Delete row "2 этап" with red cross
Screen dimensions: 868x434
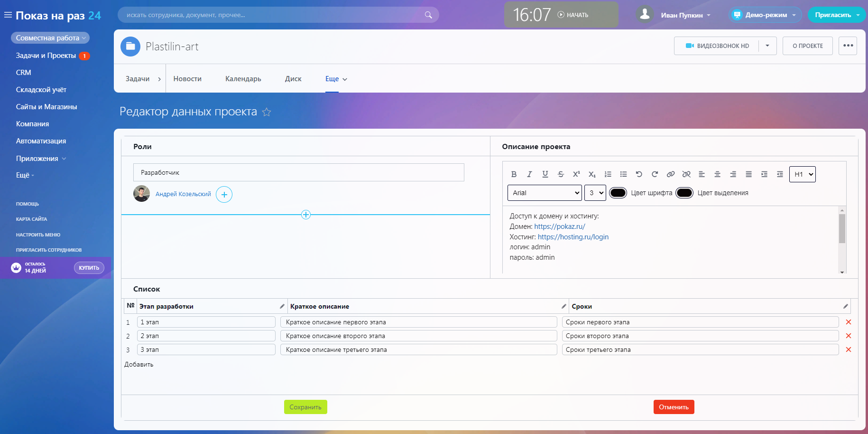click(x=848, y=336)
